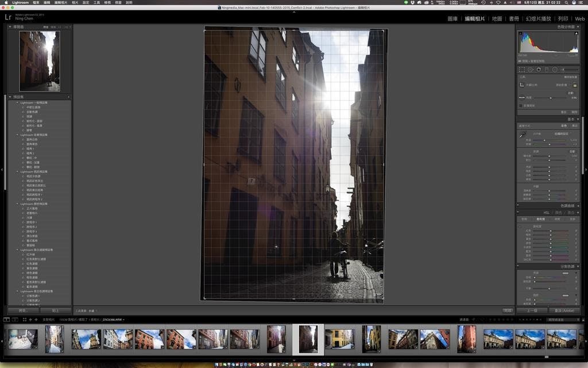Select the Radial Filter tool

(x=555, y=70)
